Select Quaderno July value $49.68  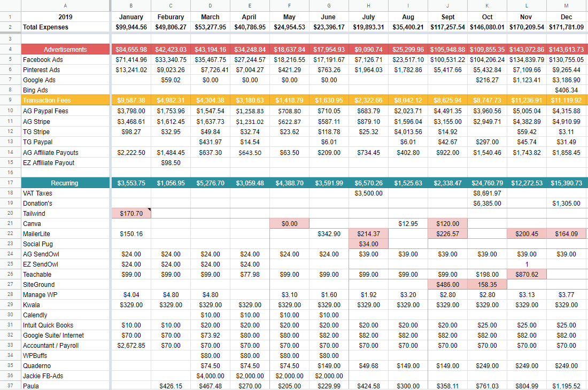point(368,365)
